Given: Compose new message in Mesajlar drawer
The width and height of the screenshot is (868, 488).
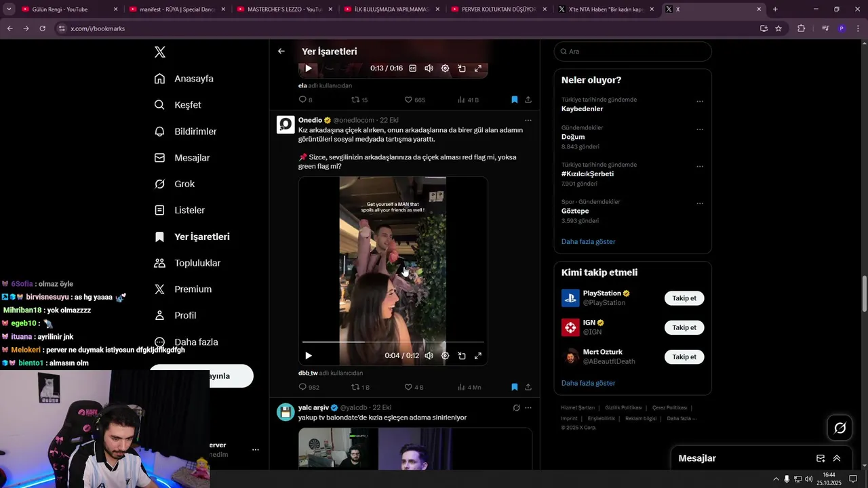Looking at the screenshot, I should (x=821, y=458).
